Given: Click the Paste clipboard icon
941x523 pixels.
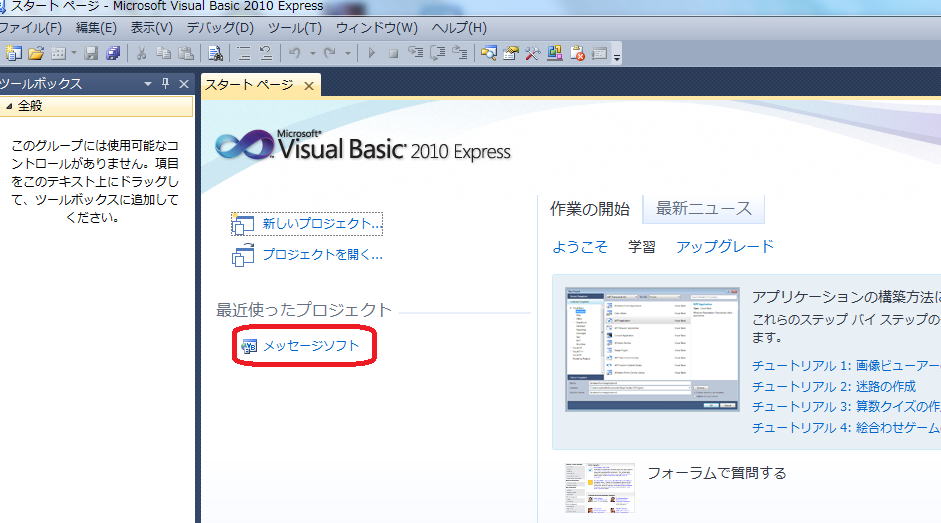Looking at the screenshot, I should (x=187, y=53).
